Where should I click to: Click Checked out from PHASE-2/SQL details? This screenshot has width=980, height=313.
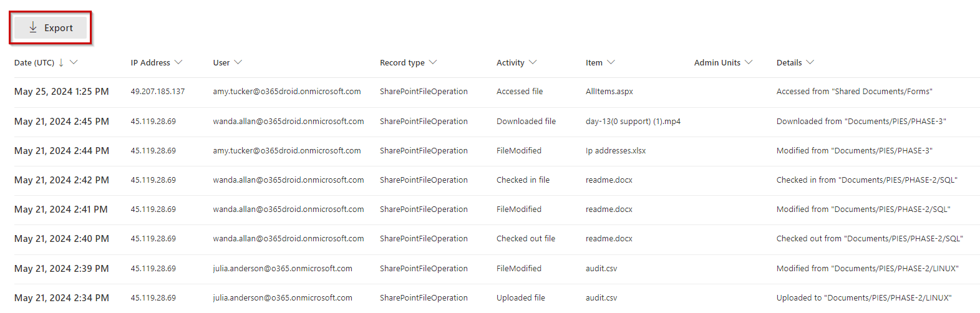click(870, 239)
